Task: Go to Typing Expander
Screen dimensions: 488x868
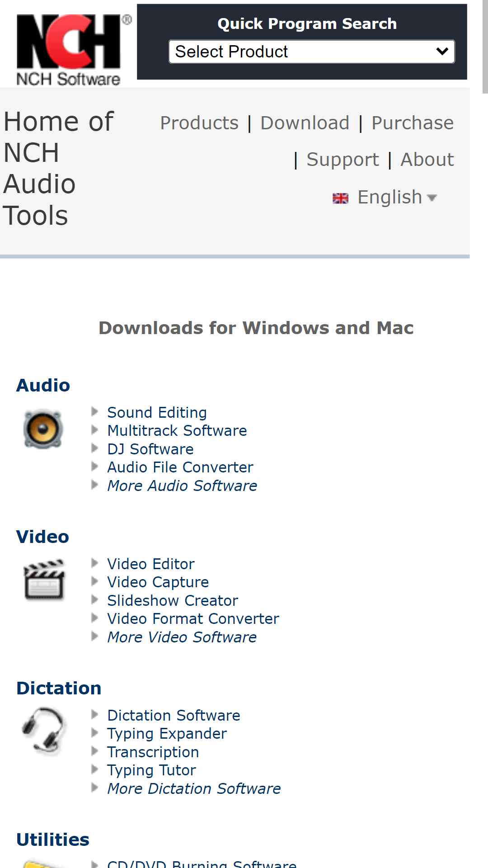Action: tap(167, 734)
